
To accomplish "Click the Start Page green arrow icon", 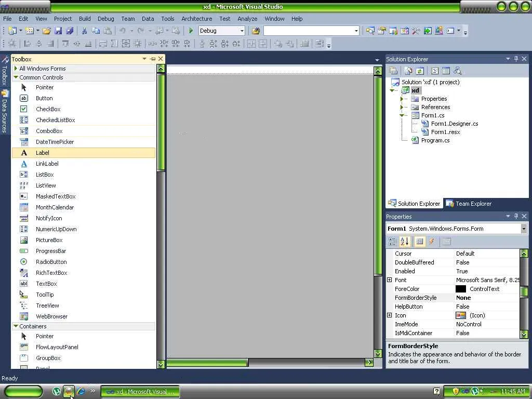I will point(428,31).
